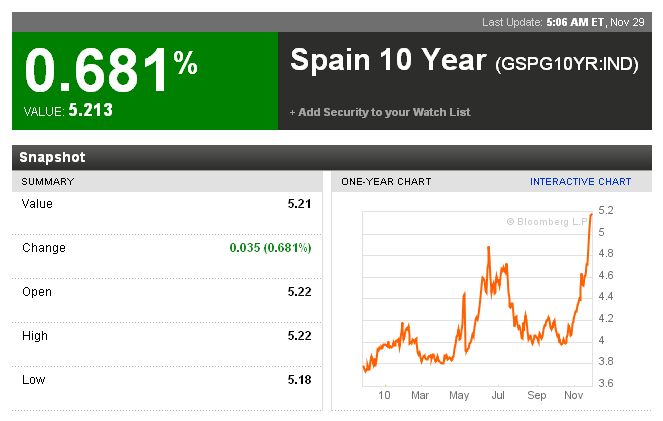Screen dimensions: 663x421
Task: Select the Value row in Summary
Action: click(x=166, y=204)
